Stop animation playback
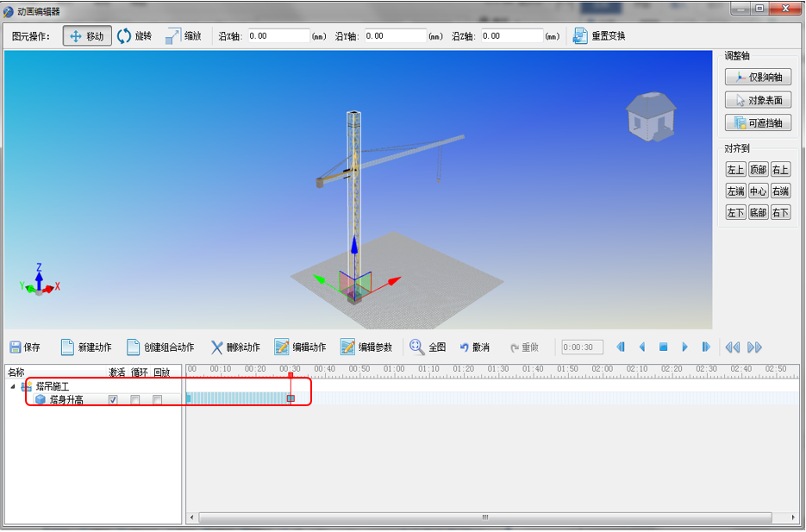 point(663,347)
